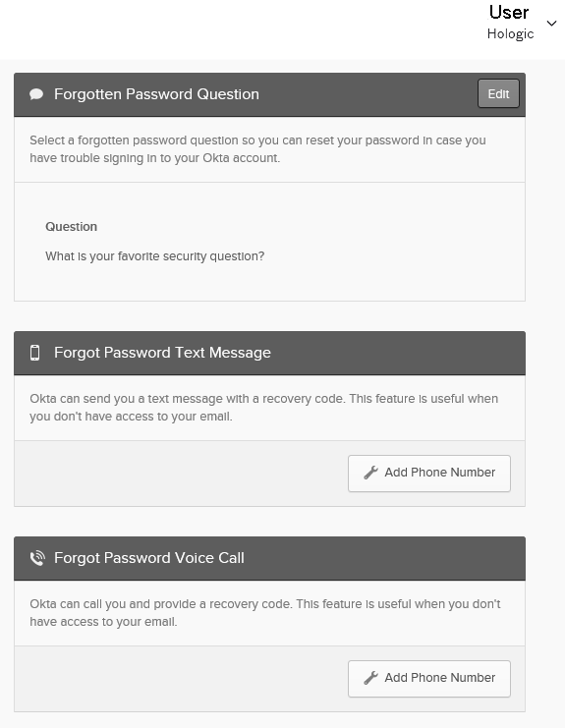
Task: Open the User account menu name
Action: [x=509, y=13]
